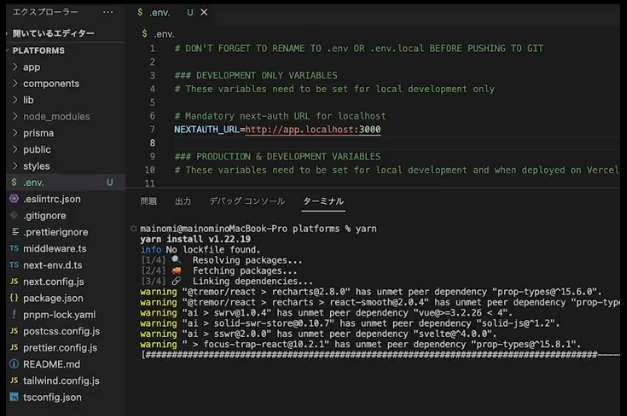Open package.json file
The width and height of the screenshot is (627, 416).
click(x=52, y=298)
